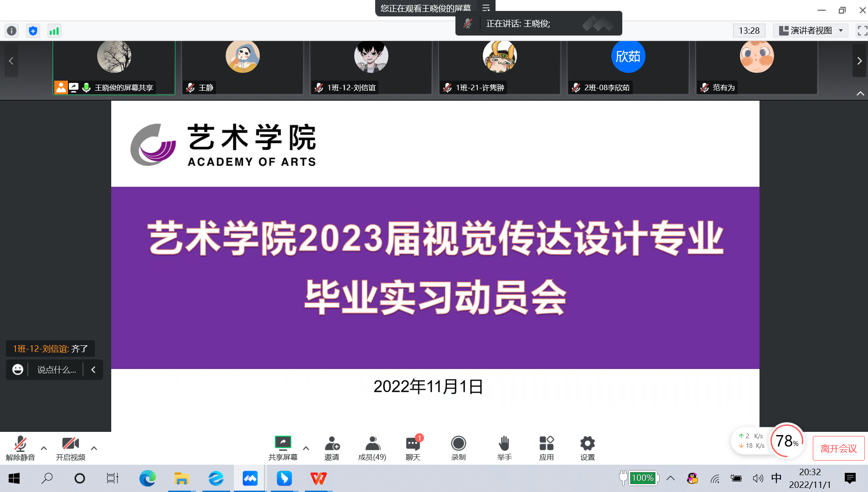This screenshot has height=492, width=868.
Task: Open screen-share banner menu icon
Action: pyautogui.click(x=486, y=8)
